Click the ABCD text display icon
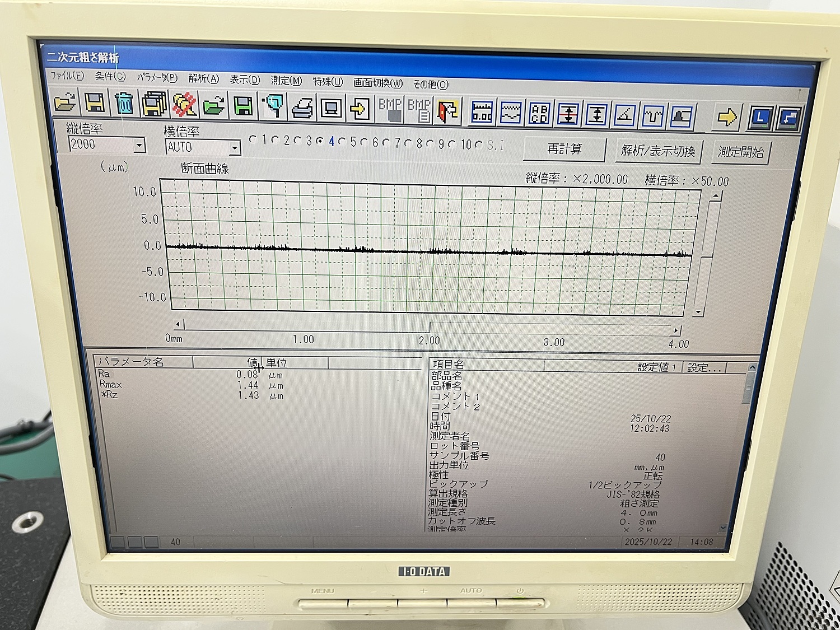Viewport: 840px width, 630px height. (x=539, y=114)
